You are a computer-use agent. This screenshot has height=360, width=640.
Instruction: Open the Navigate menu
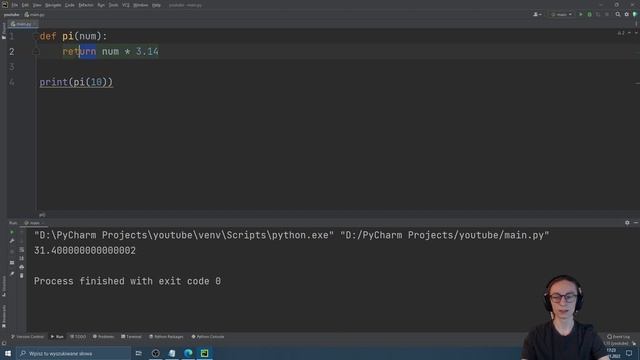53,5
